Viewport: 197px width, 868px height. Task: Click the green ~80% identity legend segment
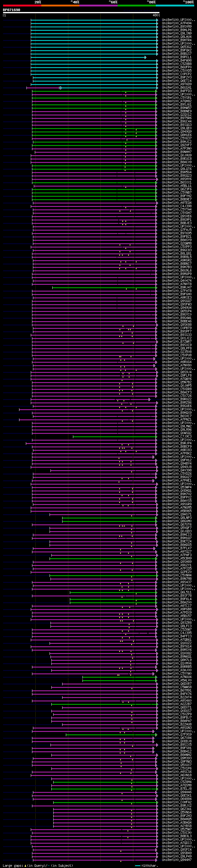point(137,6)
